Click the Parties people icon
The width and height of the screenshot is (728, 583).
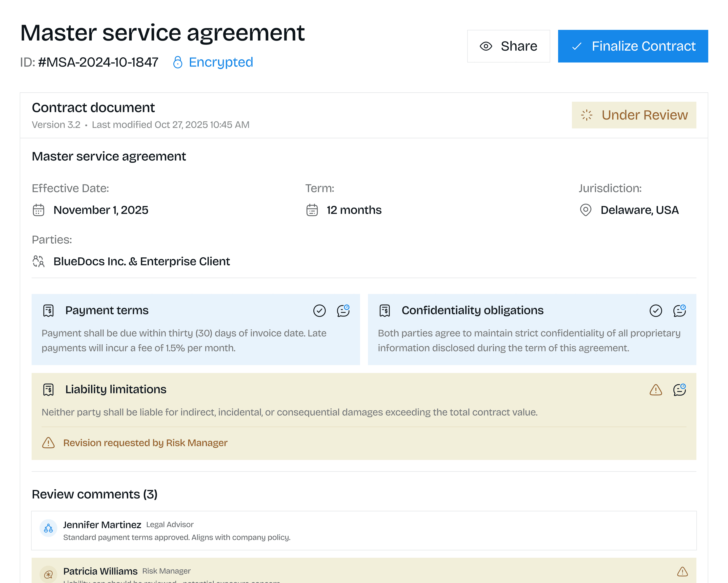click(x=39, y=261)
